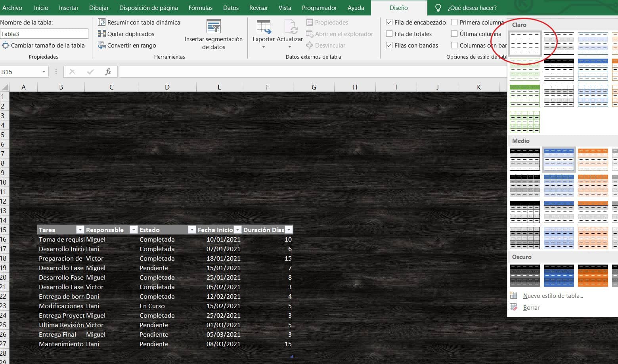The width and height of the screenshot is (618, 364).
Task: Select the Entrega Final task cell
Action: tap(61, 334)
